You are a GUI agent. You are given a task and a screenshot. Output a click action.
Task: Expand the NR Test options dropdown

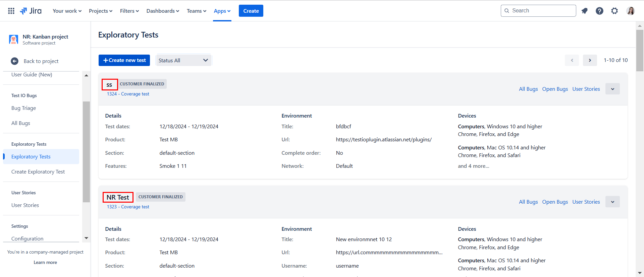pyautogui.click(x=612, y=202)
